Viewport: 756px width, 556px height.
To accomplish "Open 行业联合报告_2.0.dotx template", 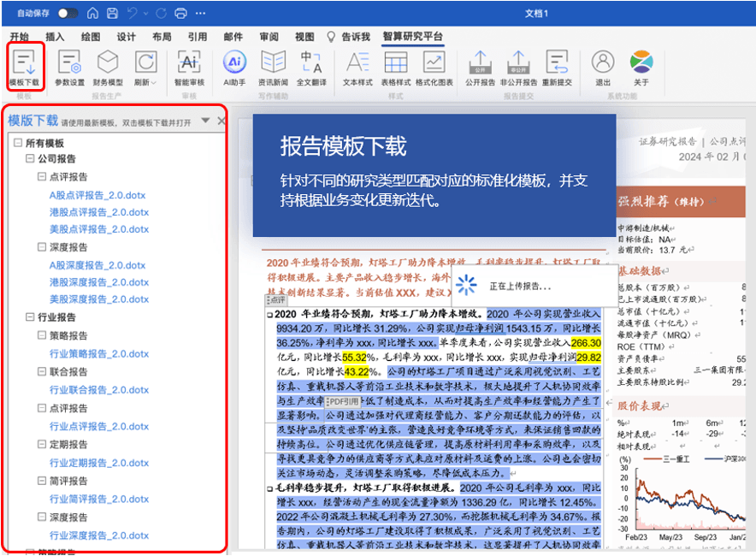I will click(99, 390).
